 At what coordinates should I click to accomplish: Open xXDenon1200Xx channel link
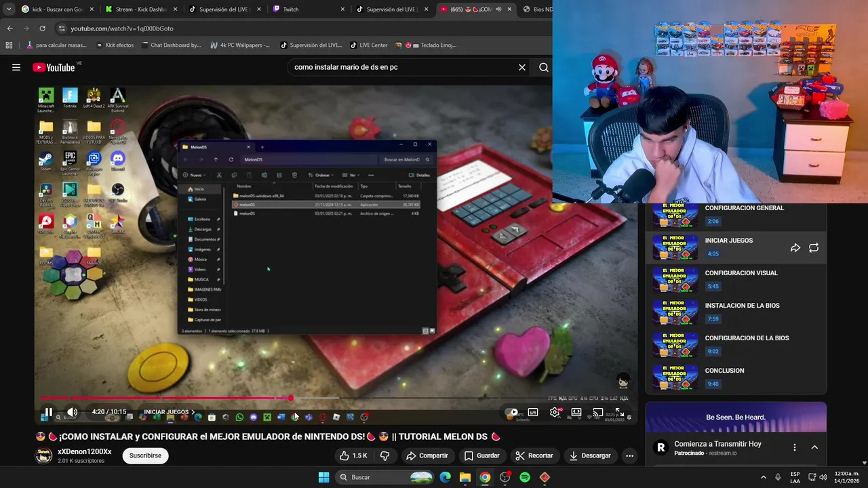(x=84, y=451)
